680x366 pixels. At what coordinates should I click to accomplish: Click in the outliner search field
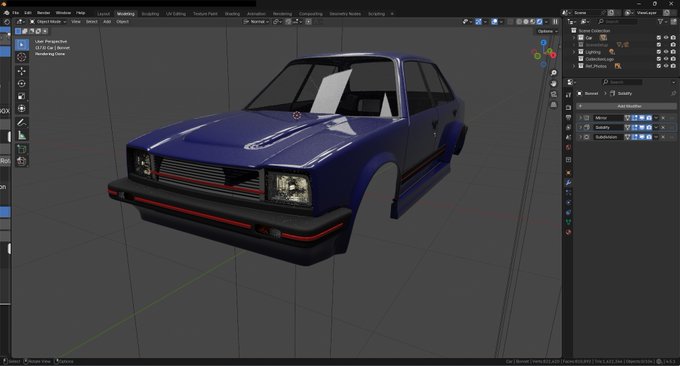coord(618,21)
